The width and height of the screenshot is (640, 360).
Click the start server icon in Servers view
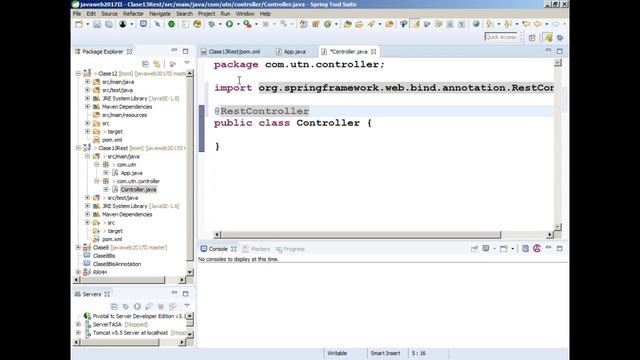pyautogui.click(x=137, y=306)
